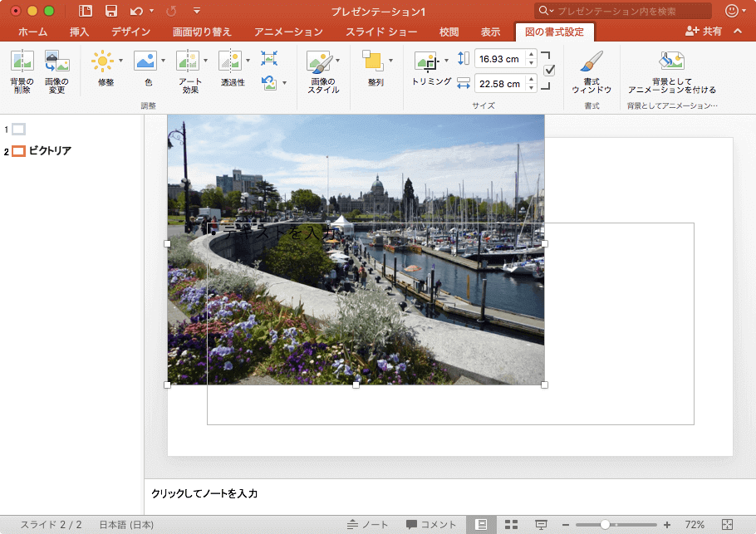Open the Undo history dropdown arrow
The image size is (756, 534).
click(151, 11)
